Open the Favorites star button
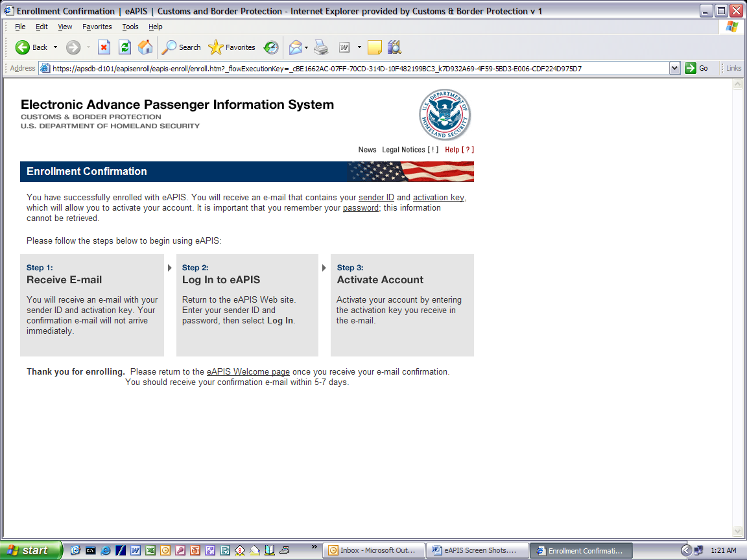Image resolution: width=747 pixels, height=560 pixels. tap(232, 47)
